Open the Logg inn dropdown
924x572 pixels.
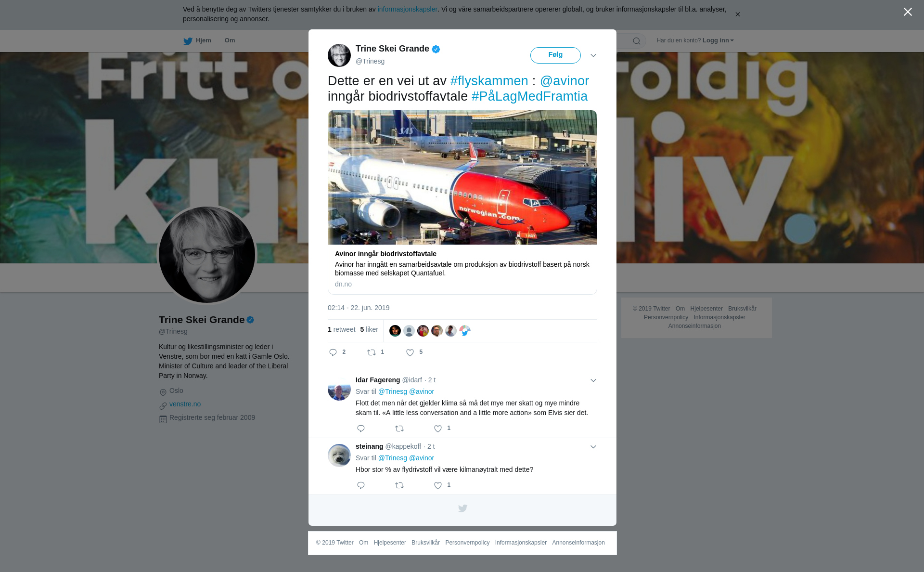(x=718, y=40)
